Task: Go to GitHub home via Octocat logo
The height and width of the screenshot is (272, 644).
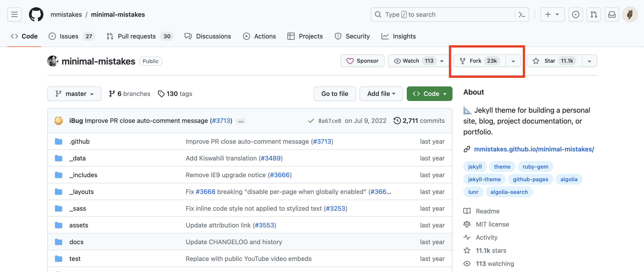Action: pos(36,14)
